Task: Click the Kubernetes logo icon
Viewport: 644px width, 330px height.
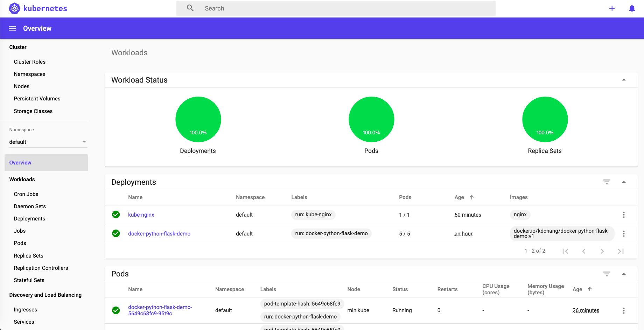Action: click(x=14, y=8)
